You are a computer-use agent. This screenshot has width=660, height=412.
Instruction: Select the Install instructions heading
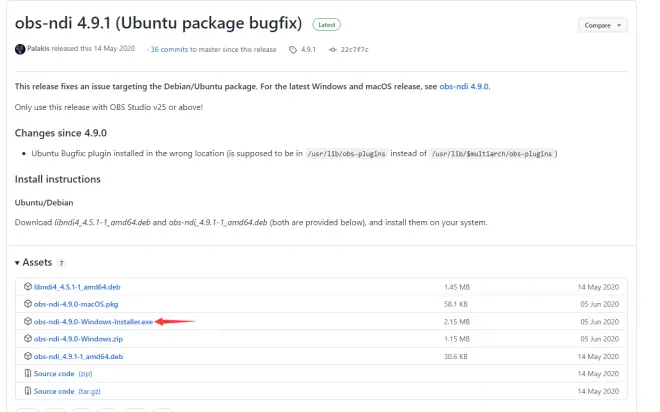(x=58, y=179)
